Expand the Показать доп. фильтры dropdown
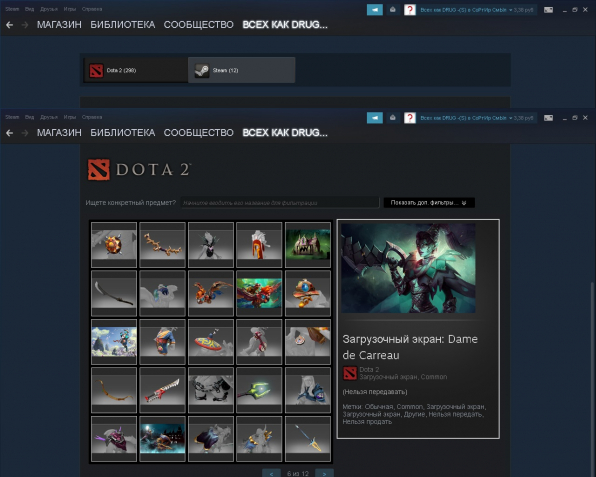 [429, 203]
